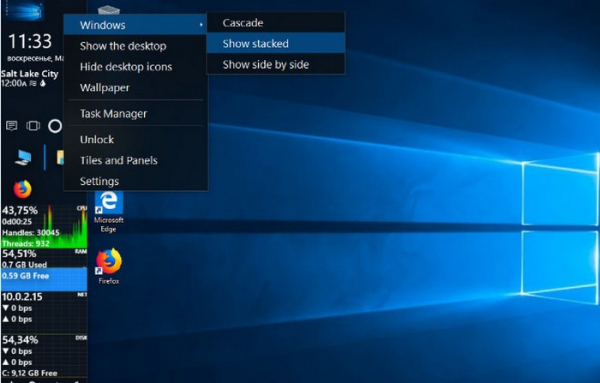Image resolution: width=600 pixels, height=383 pixels.
Task: Open Settings from context menu
Action: (135, 181)
